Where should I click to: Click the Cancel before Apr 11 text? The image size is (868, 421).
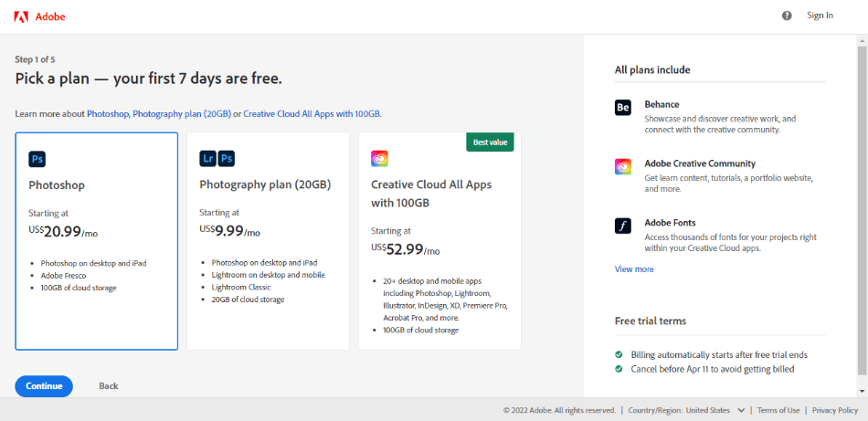pyautogui.click(x=713, y=368)
